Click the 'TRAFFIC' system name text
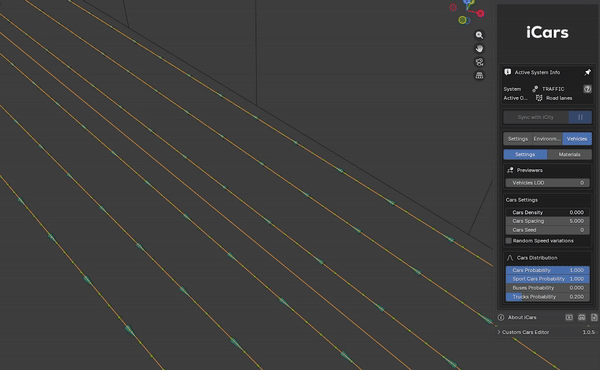This screenshot has width=600, height=370. point(553,89)
